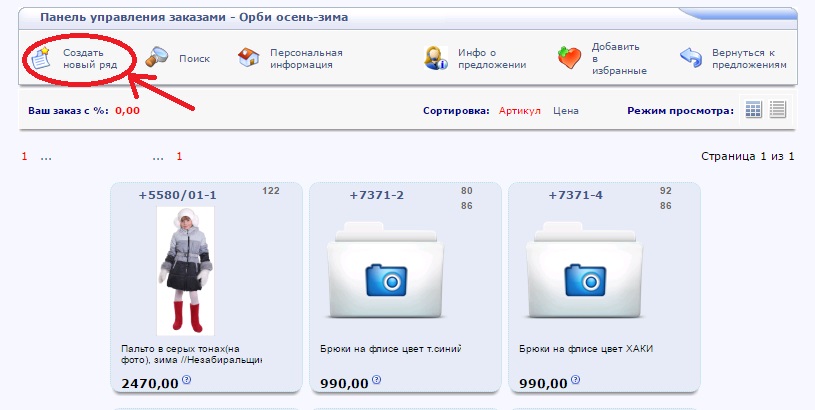
Task: Open 'Персональная информация' text link
Action: (306, 59)
